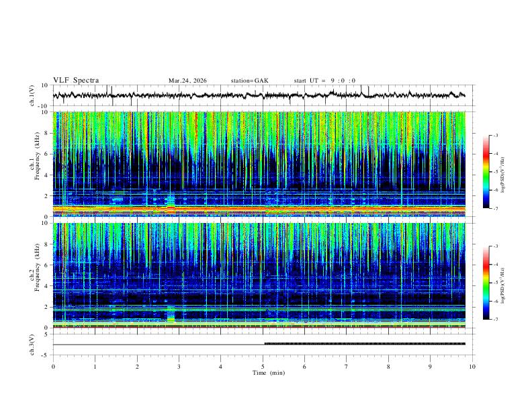The width and height of the screenshot is (532, 411).
Task: Click the "Time (min)" axis label
Action: 269,373
